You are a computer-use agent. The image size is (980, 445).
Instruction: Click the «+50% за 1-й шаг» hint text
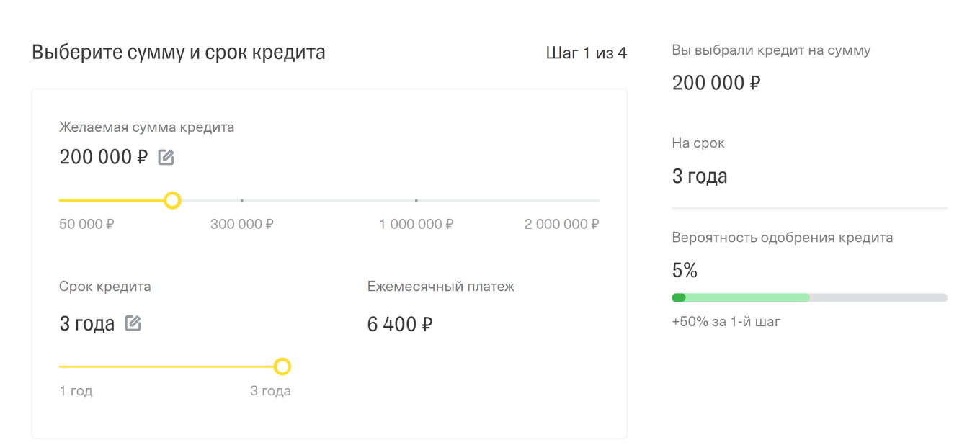[724, 322]
